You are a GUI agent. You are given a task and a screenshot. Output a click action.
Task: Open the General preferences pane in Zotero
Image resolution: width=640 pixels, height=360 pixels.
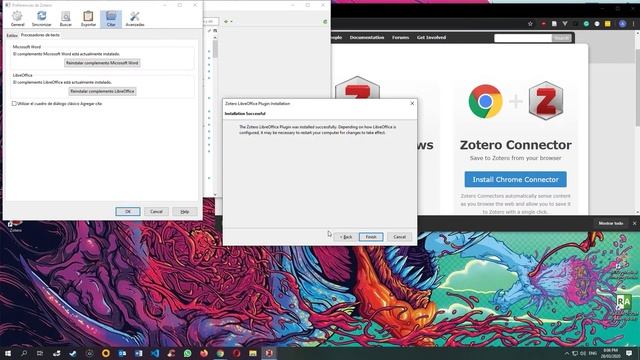pos(17,19)
